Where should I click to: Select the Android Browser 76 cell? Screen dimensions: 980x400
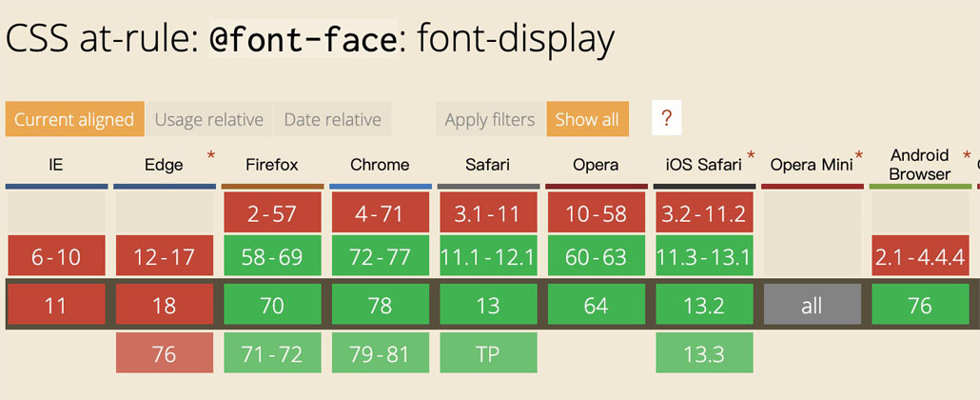(920, 304)
